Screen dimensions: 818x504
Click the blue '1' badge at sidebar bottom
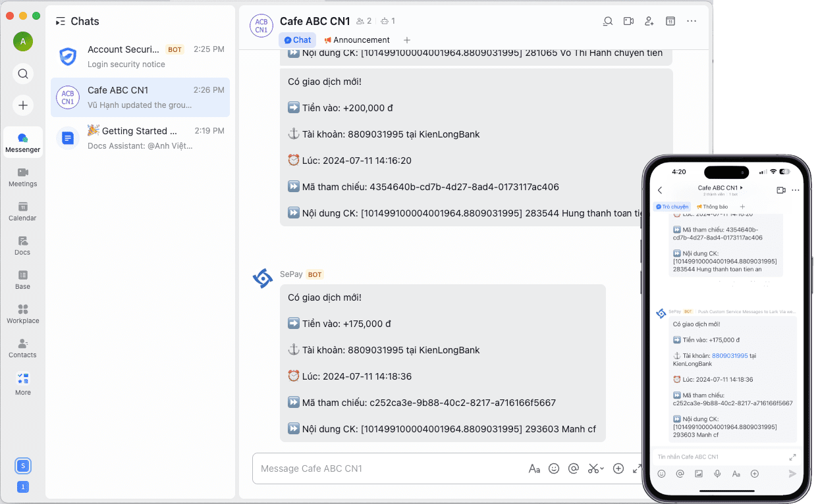[x=23, y=487]
